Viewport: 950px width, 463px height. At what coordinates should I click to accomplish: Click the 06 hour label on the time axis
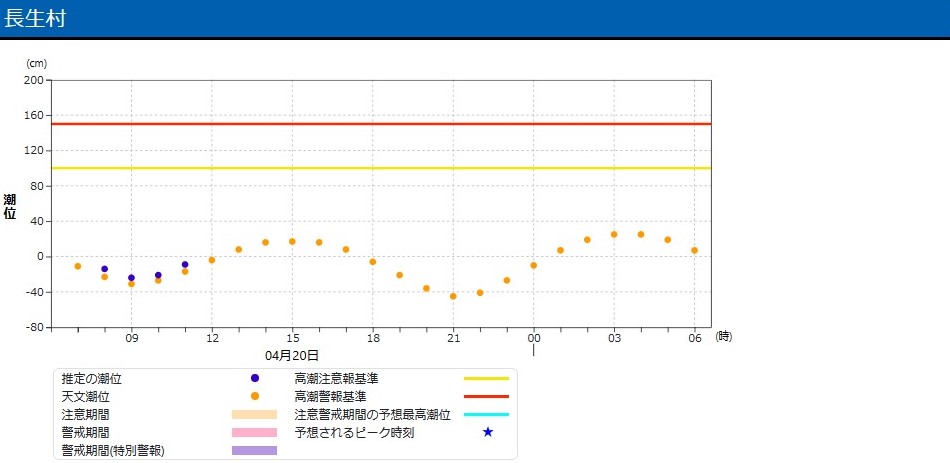(x=694, y=339)
